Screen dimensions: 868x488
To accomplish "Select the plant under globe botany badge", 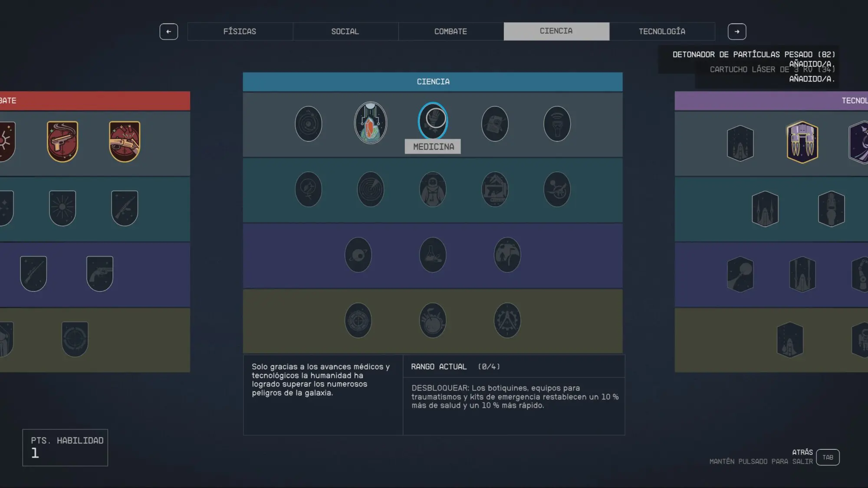I will click(308, 189).
